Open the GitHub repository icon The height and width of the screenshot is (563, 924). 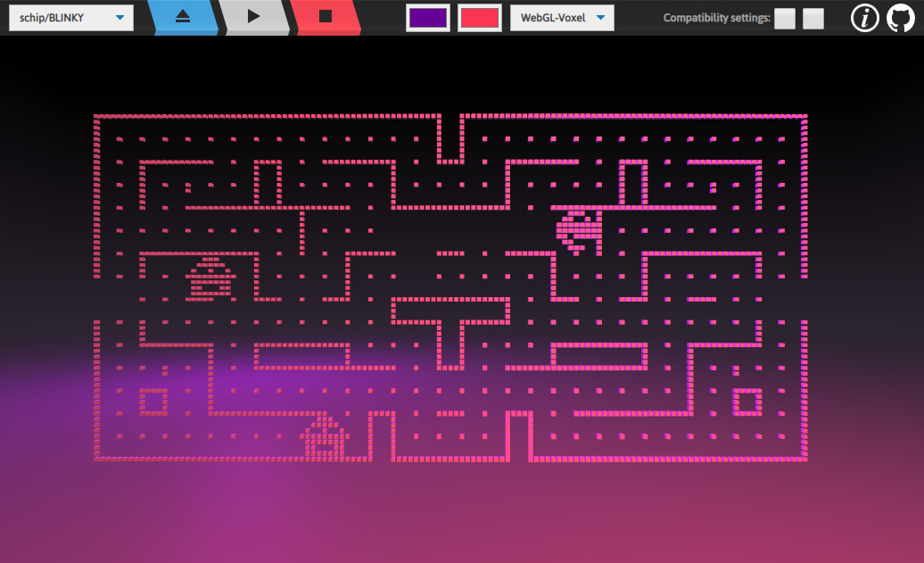[x=901, y=18]
